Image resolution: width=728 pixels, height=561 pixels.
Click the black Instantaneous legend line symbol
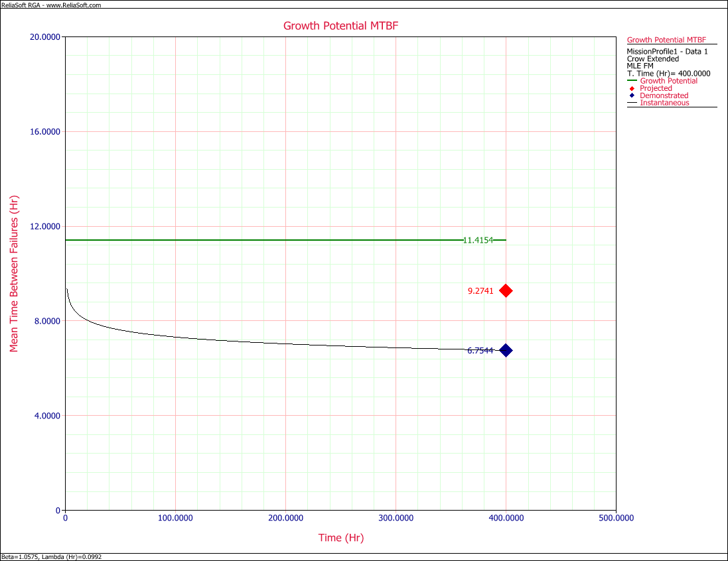tap(632, 103)
